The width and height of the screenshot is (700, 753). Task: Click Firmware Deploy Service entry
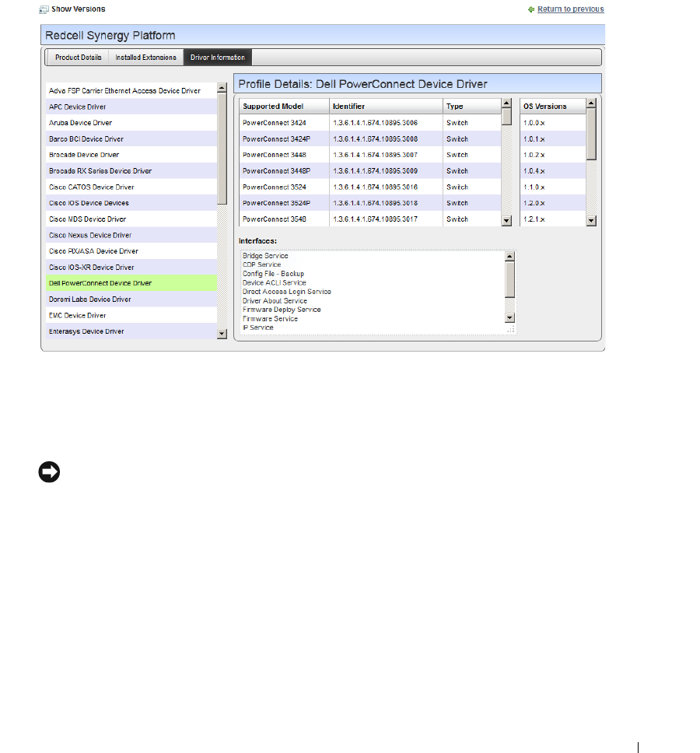coord(282,310)
